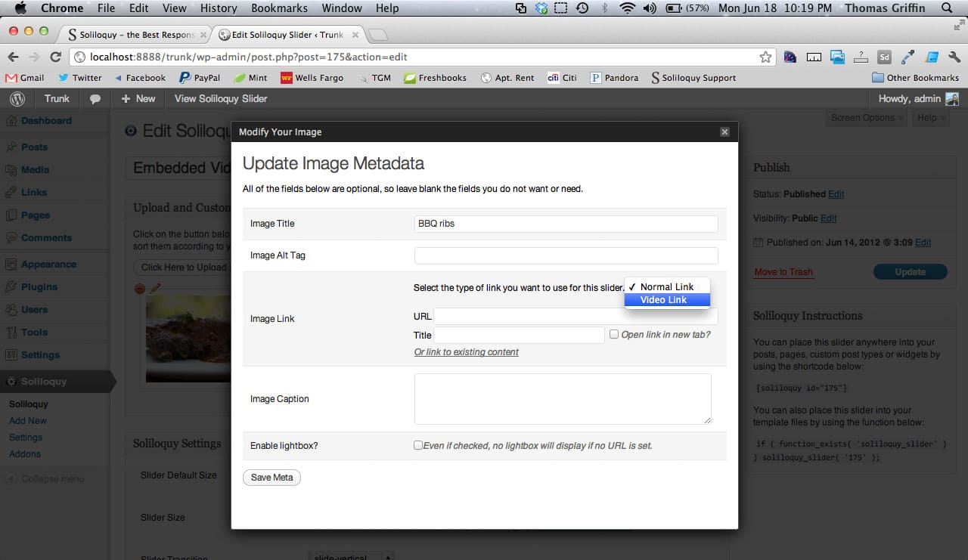
Task: Click the Update publish button
Action: pos(910,272)
